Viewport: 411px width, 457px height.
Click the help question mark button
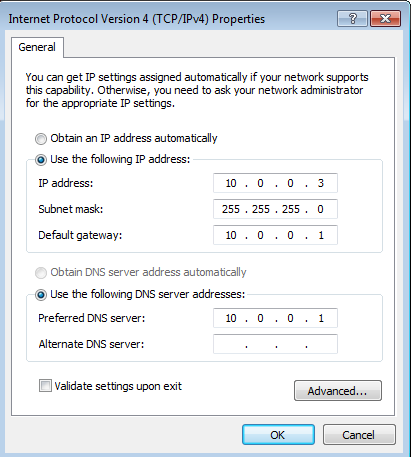pos(352,18)
